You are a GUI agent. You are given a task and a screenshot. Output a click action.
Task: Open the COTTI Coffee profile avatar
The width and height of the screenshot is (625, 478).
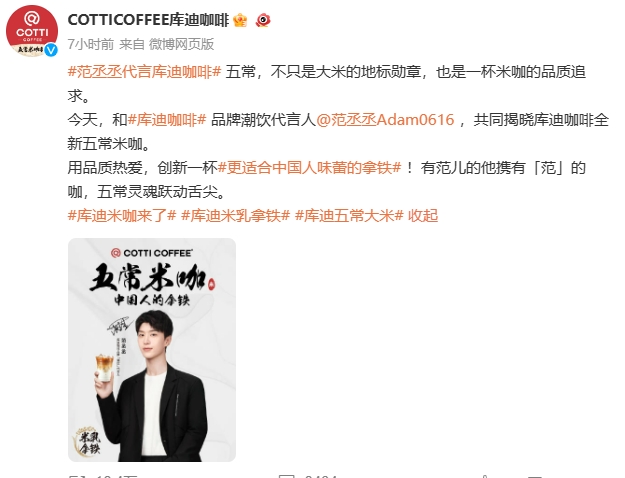[x=32, y=31]
